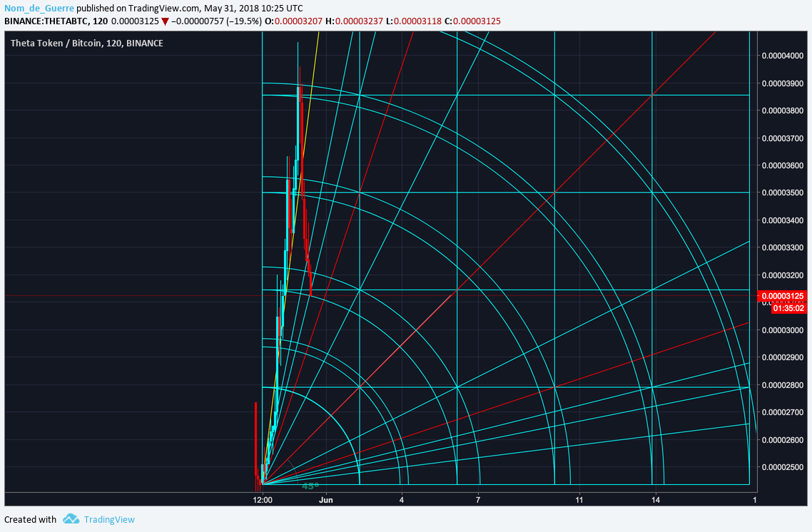
Task: Click the 0.00003600 price axis label
Action: [x=783, y=165]
